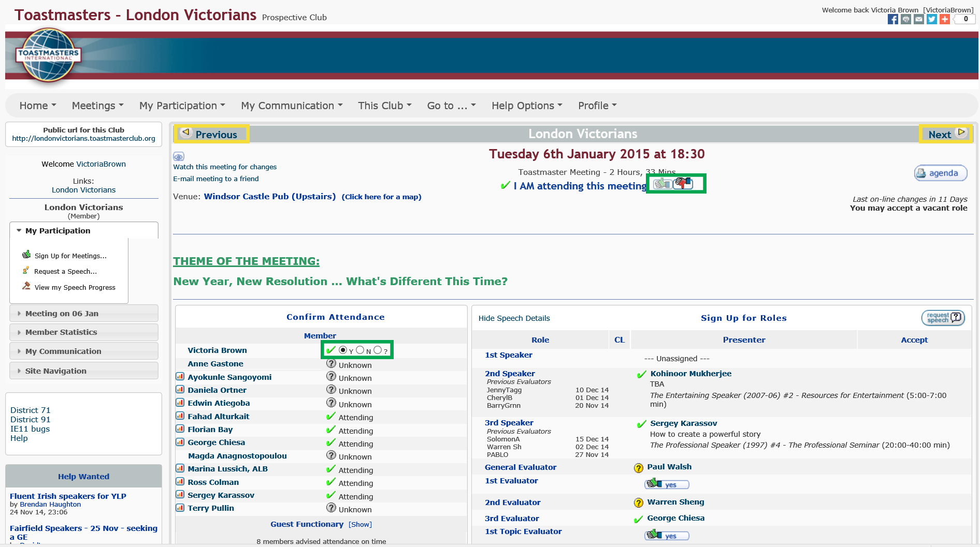Select the Y attendance radio button

(342, 350)
